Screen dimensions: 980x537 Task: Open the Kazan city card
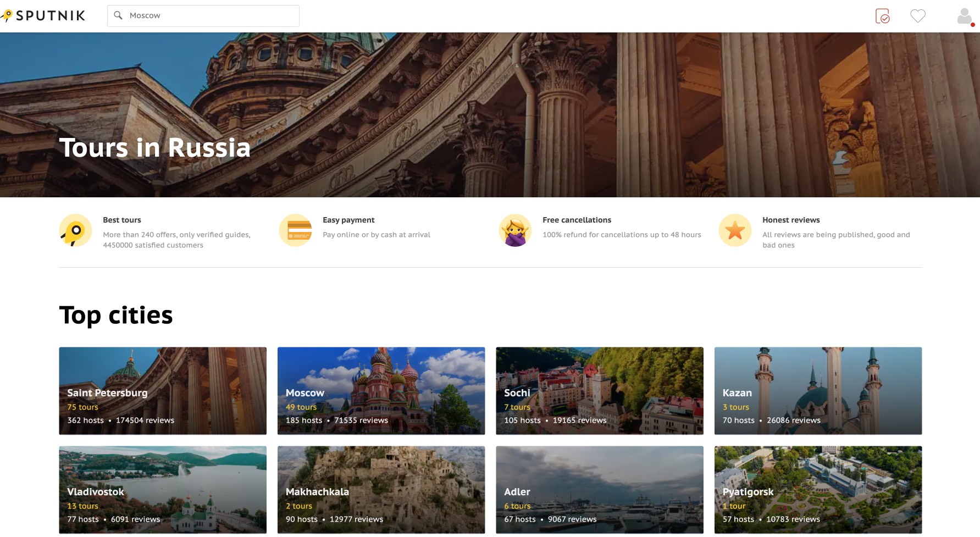(x=818, y=390)
